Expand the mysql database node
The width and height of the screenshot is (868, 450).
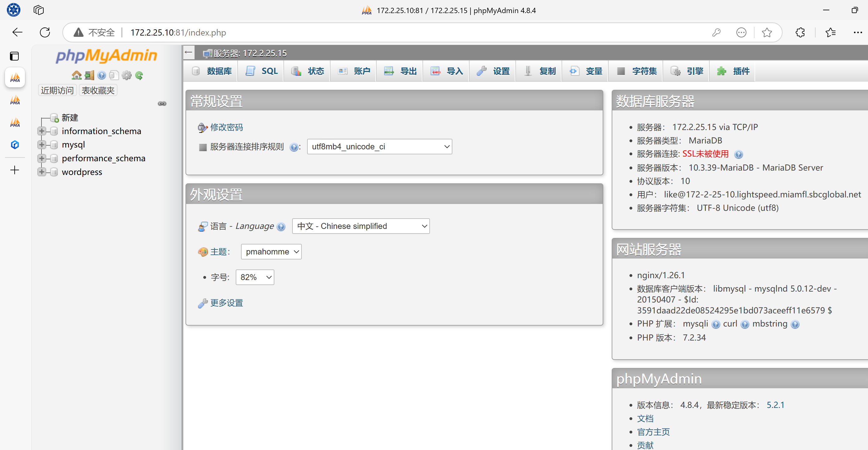click(x=42, y=145)
